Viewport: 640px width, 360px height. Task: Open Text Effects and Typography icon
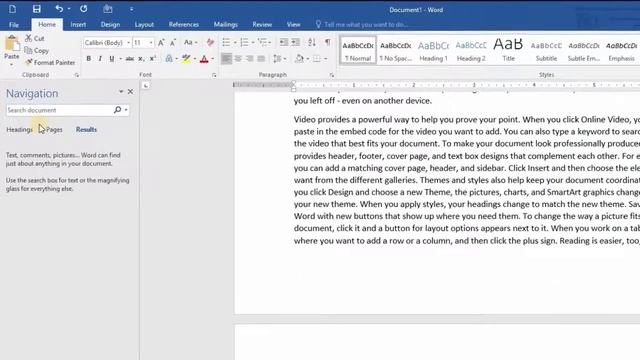pos(169,59)
